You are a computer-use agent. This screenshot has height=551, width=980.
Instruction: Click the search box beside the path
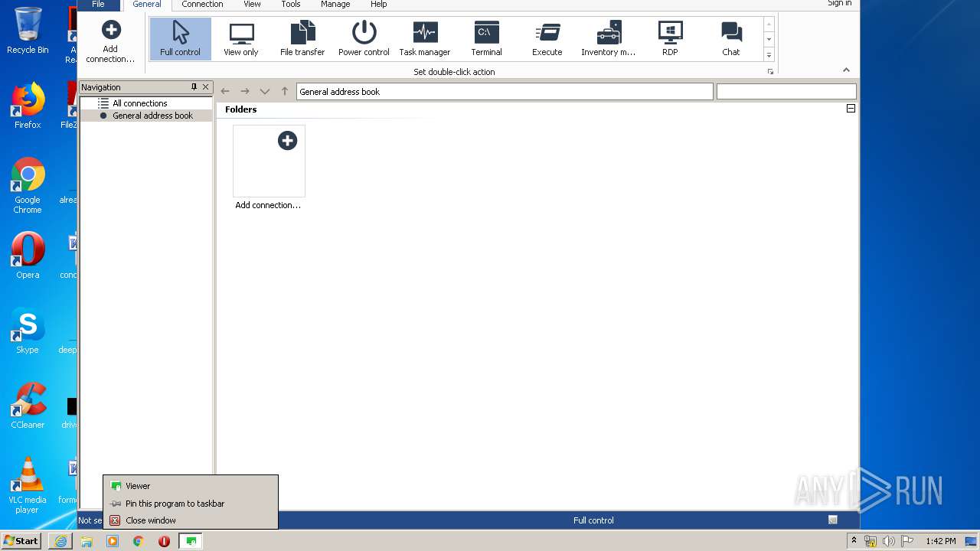pyautogui.click(x=786, y=92)
